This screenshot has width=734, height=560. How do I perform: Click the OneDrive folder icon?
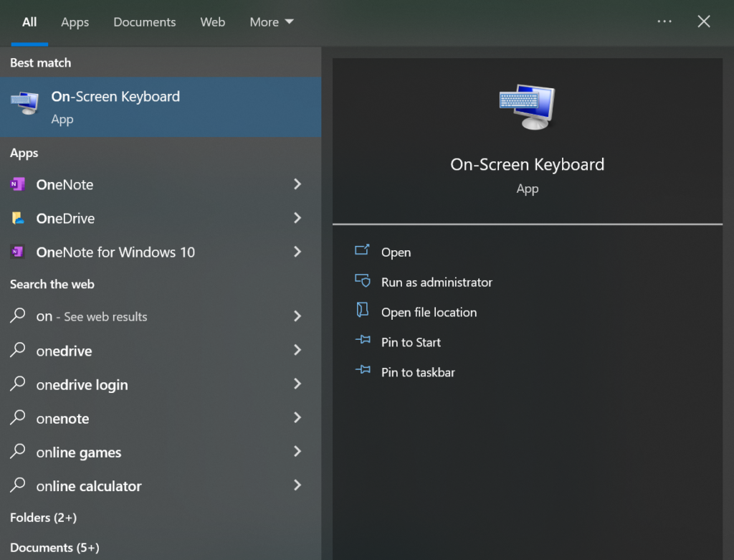click(17, 218)
